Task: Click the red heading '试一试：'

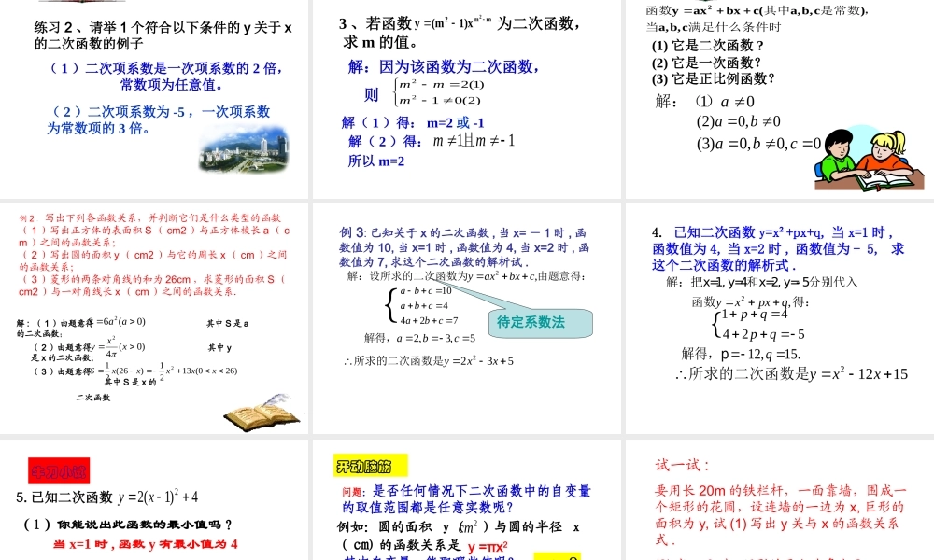Action: pyautogui.click(x=683, y=466)
